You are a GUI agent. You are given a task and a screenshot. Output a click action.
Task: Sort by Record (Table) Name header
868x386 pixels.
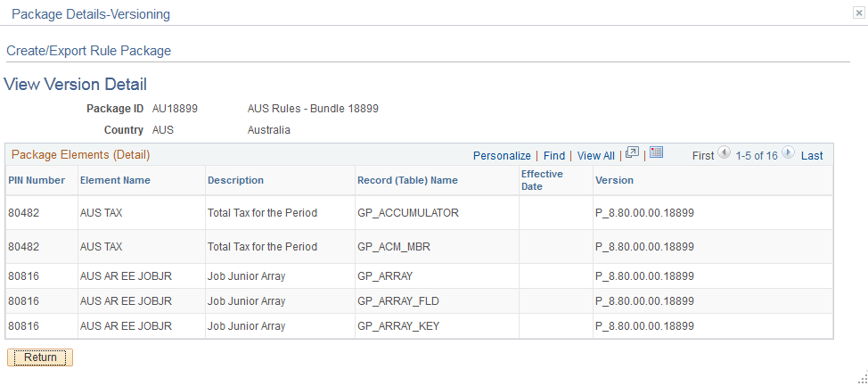[x=407, y=180]
